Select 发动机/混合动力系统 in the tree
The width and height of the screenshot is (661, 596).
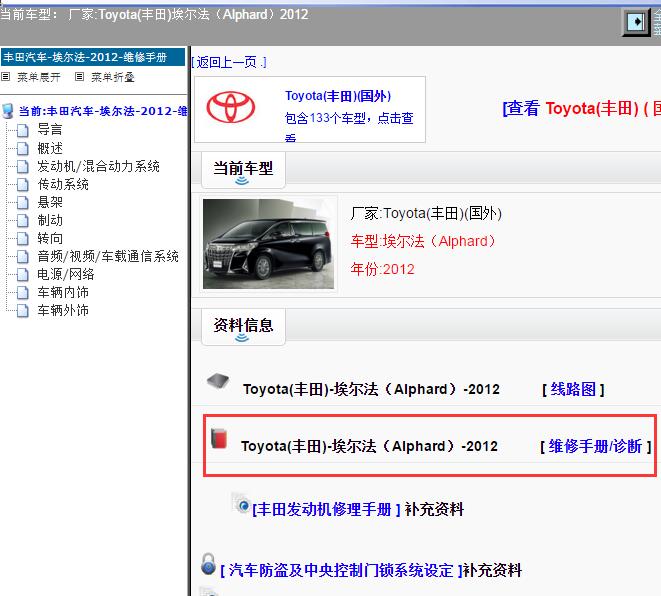(98, 166)
